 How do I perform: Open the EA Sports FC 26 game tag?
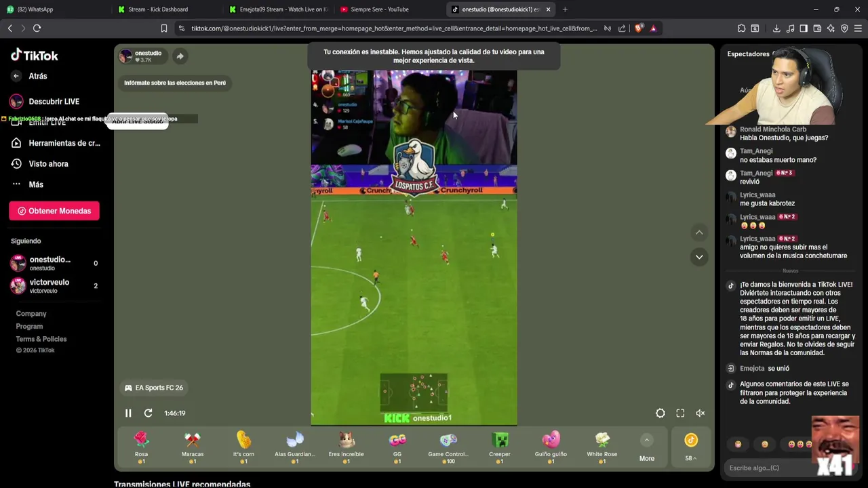coord(154,388)
